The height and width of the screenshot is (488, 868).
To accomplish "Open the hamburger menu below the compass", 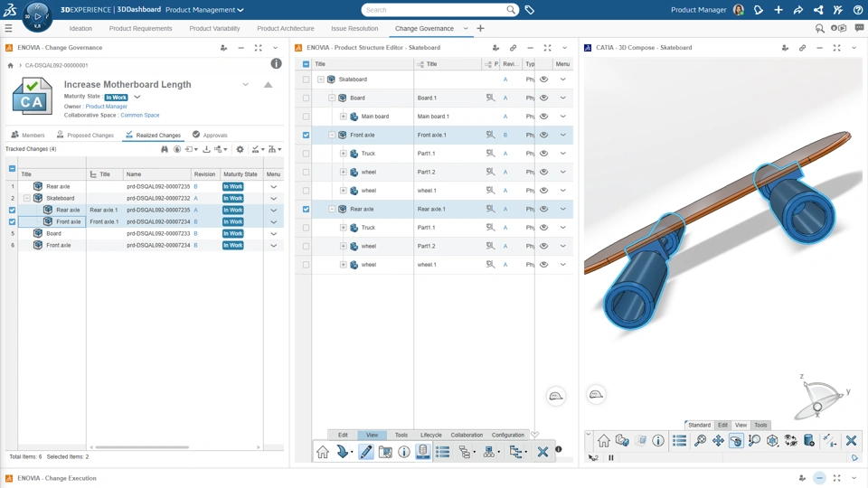I will tap(8, 28).
